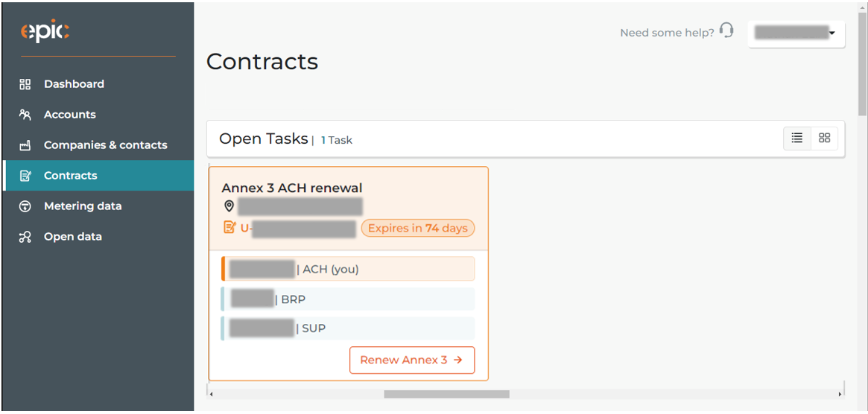Open the Contracts menu item
This screenshot has width=868, height=414.
(98, 176)
